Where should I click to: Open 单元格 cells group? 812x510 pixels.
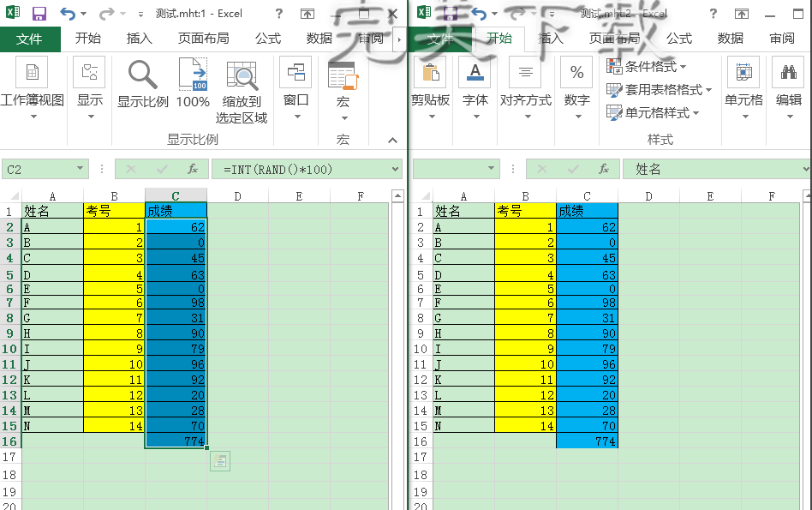click(744, 88)
